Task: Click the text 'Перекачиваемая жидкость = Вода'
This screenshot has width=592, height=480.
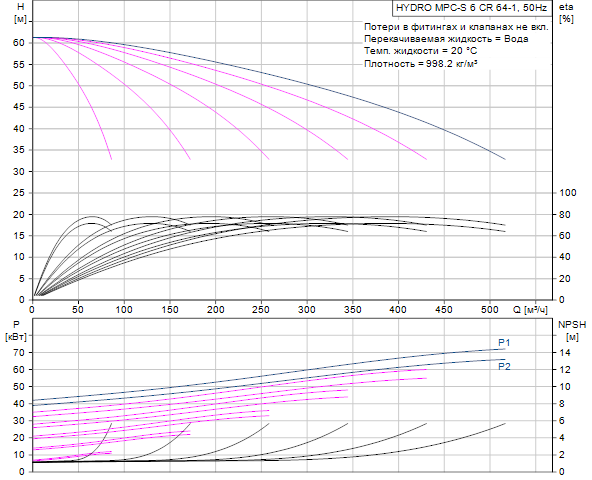Action: (x=446, y=39)
